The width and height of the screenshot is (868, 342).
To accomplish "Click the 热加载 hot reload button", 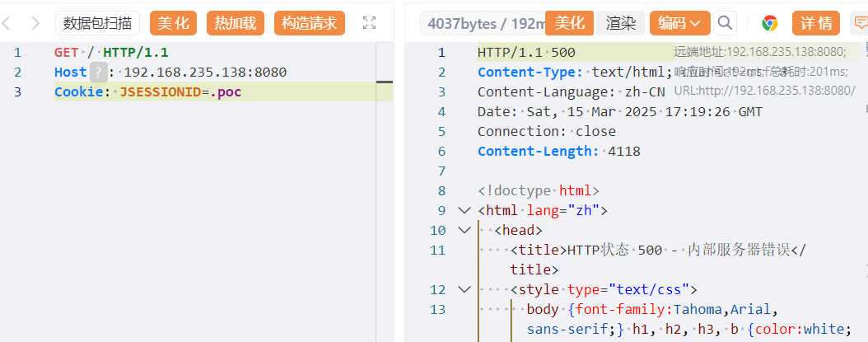I will 235,23.
